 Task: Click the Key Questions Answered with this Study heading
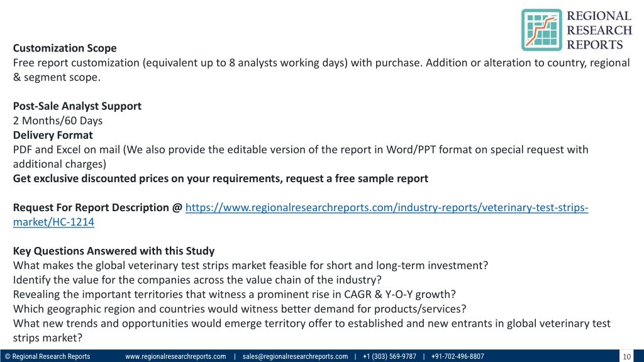[x=114, y=251]
